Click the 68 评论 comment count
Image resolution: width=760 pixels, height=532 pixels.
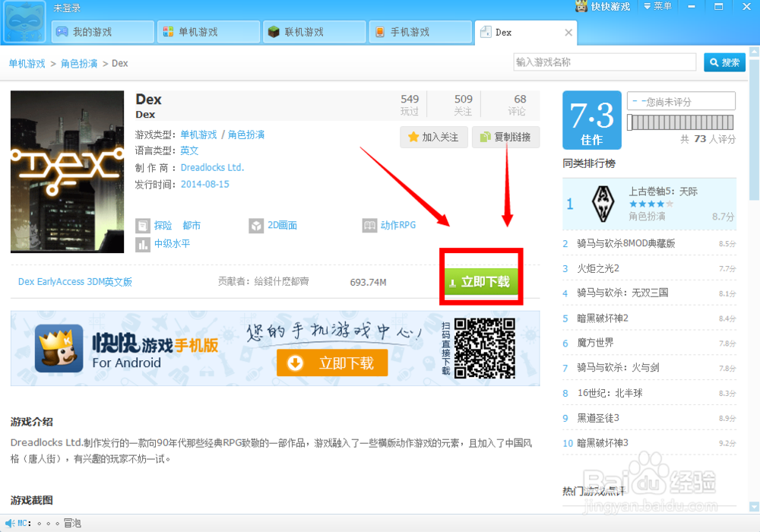coord(517,105)
